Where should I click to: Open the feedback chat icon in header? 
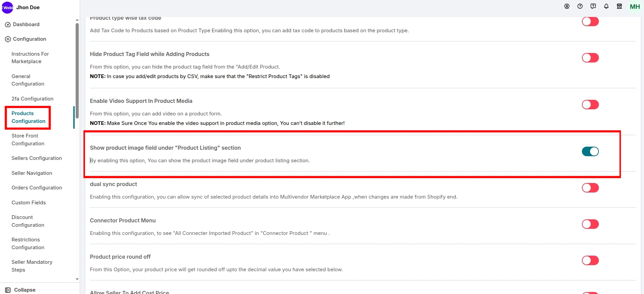tap(593, 6)
